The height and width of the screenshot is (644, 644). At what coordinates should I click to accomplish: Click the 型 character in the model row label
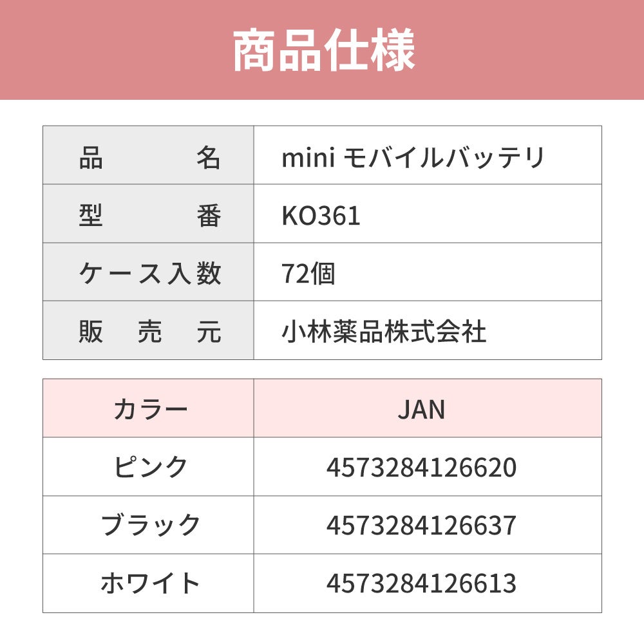pos(91,216)
